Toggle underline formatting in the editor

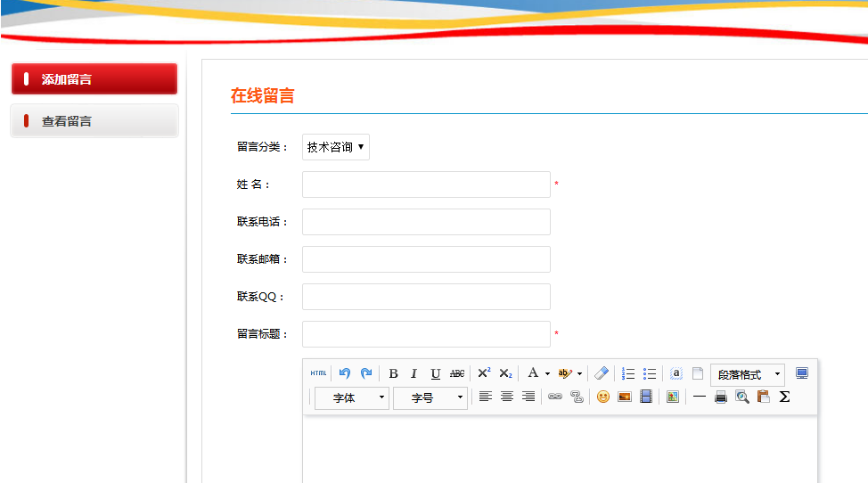(x=435, y=373)
